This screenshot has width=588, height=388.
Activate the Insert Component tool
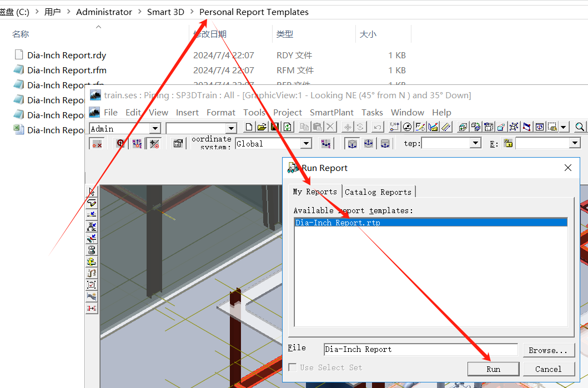click(x=92, y=226)
